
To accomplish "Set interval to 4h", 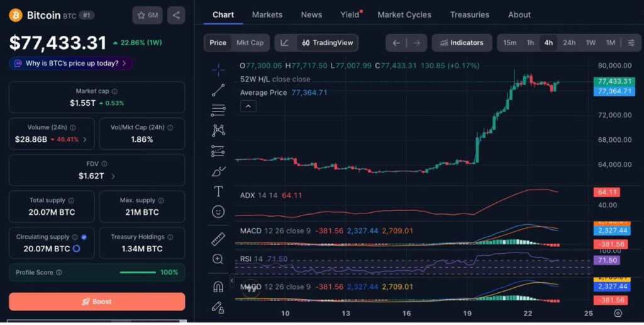I will coord(548,43).
